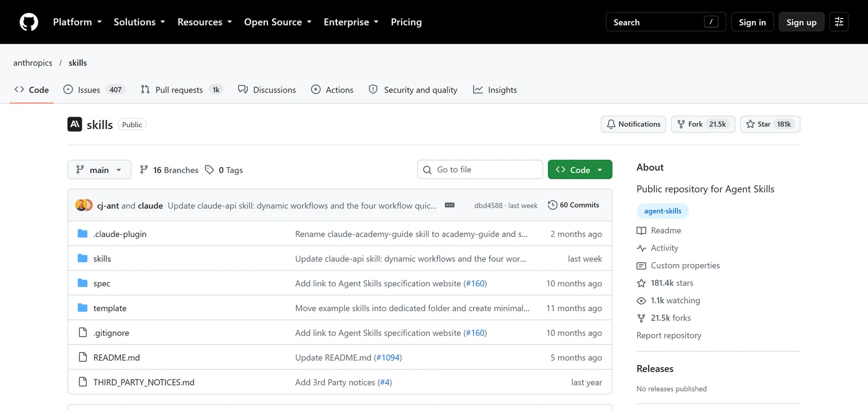Open the 60 Commits history link
This screenshot has width=868, height=410.
[573, 205]
